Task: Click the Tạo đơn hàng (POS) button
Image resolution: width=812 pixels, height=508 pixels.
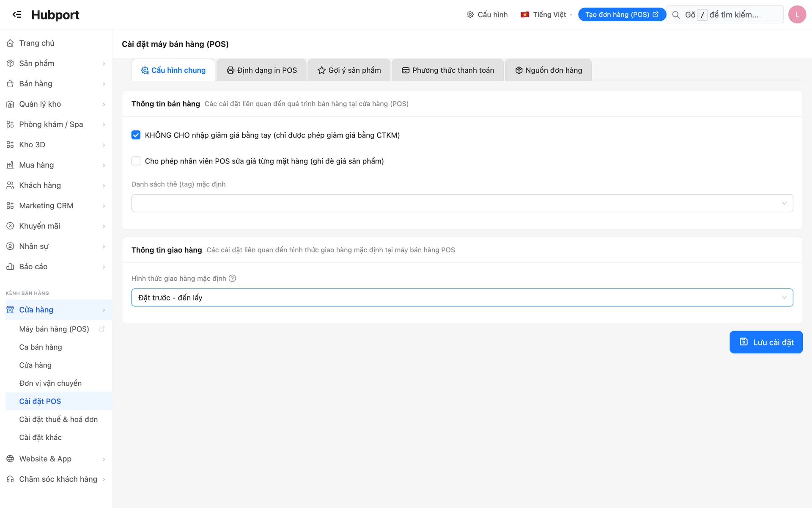Action: 622,14
